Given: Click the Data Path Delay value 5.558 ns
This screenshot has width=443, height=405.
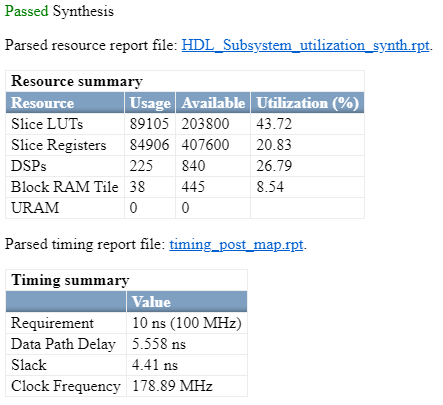Looking at the screenshot, I should coord(159,344).
